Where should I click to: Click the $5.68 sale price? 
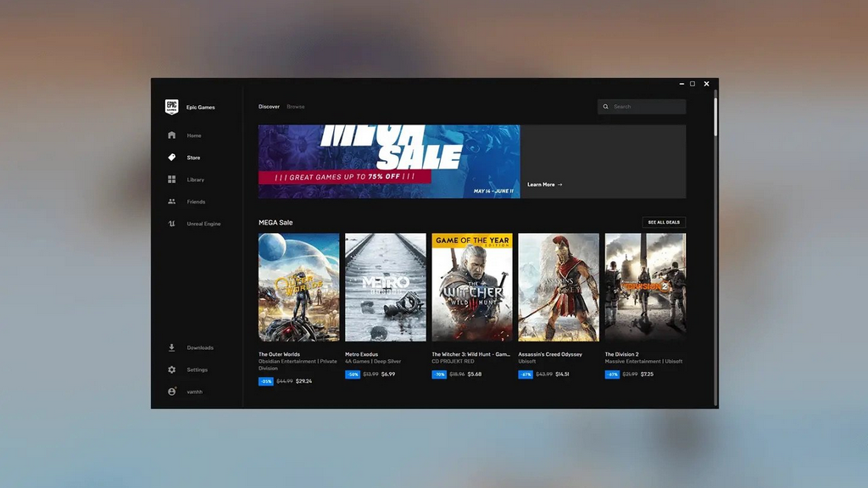(x=475, y=374)
